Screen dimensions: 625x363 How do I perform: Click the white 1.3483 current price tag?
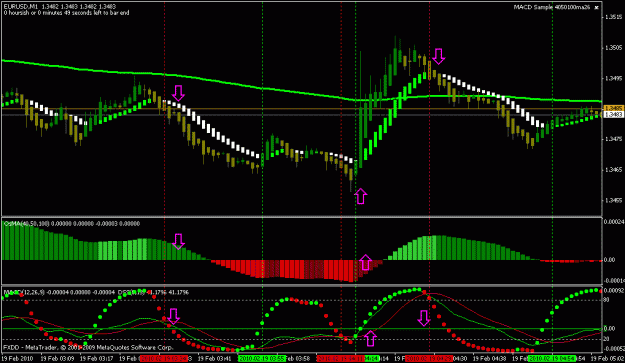pos(614,114)
